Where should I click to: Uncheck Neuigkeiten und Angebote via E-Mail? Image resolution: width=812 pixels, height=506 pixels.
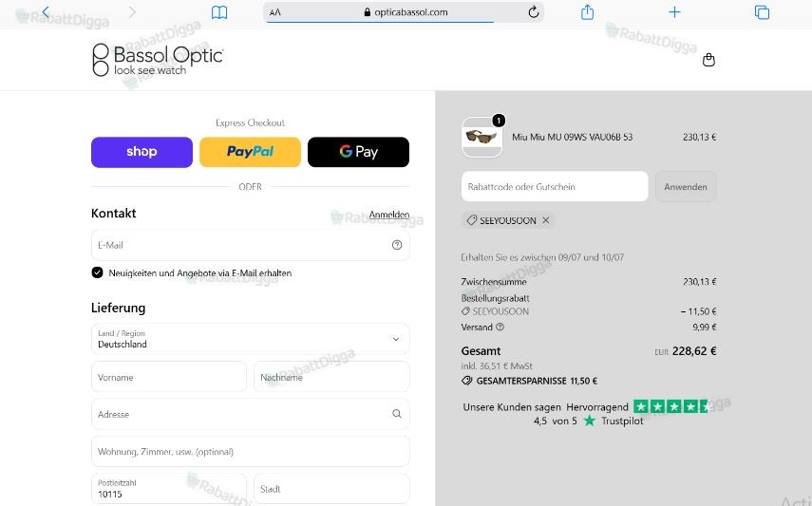tap(98, 272)
